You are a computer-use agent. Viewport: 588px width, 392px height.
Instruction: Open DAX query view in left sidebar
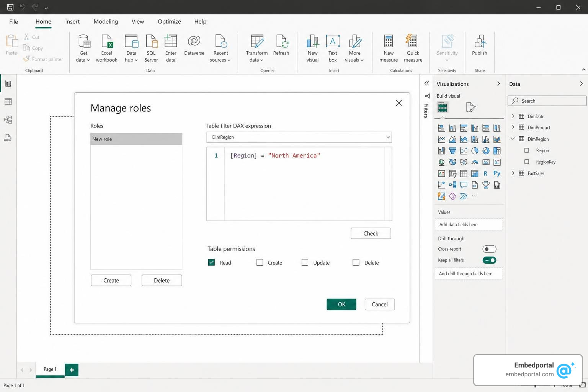[8, 138]
